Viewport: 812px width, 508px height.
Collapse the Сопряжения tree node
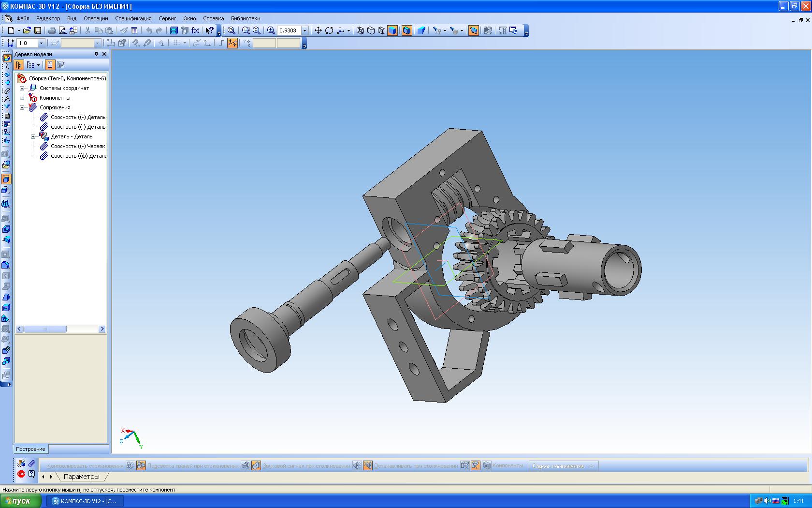(x=22, y=107)
